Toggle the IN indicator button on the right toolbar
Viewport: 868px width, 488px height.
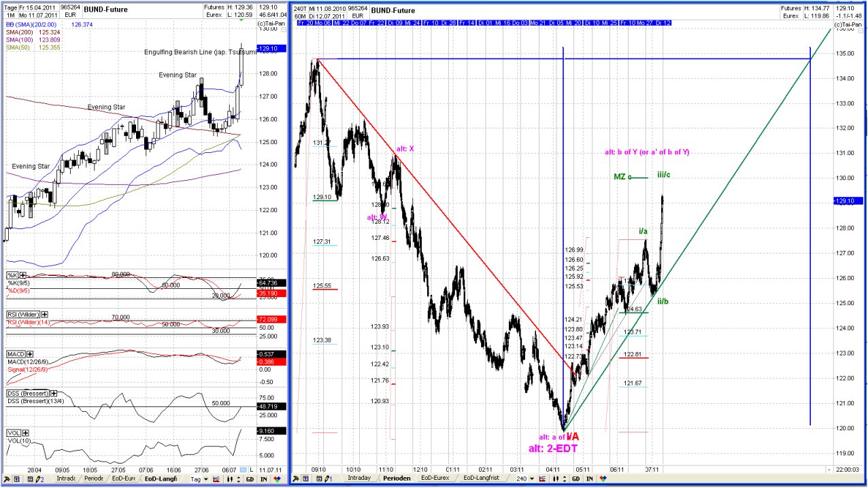[x=589, y=479]
